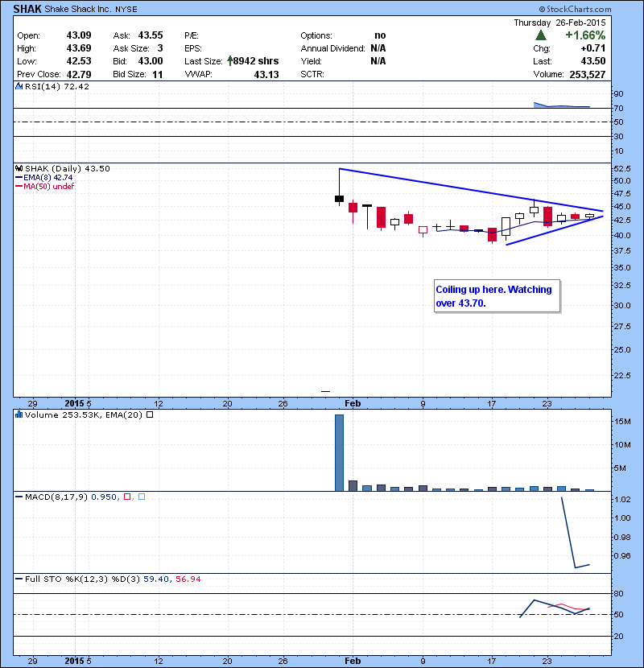Click the High value 43.69
Image resolution: width=644 pixels, height=668 pixels.
pyautogui.click(x=79, y=48)
